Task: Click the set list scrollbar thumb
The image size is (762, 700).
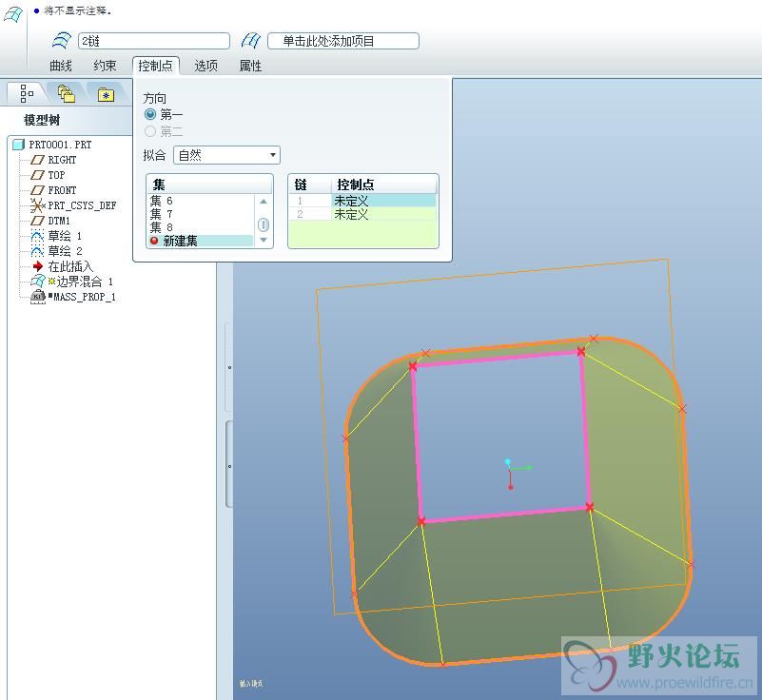Action: (x=263, y=224)
